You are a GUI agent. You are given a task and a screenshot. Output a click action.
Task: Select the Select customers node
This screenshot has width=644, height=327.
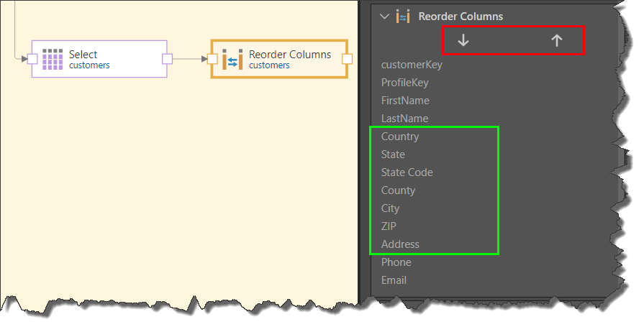point(99,59)
